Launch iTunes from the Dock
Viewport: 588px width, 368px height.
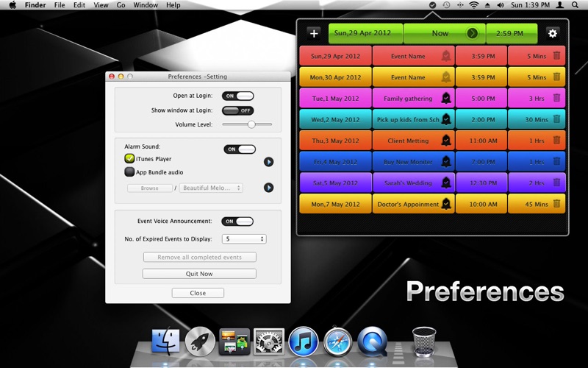click(304, 342)
